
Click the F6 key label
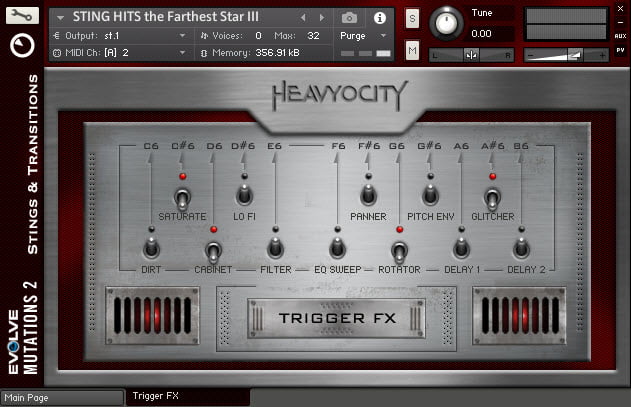coord(338,146)
